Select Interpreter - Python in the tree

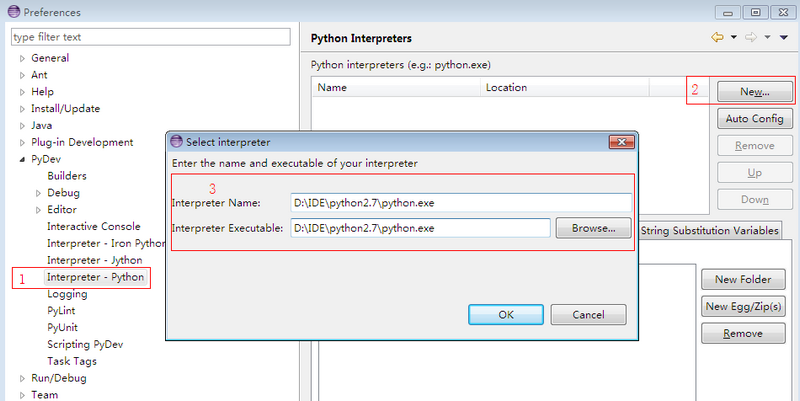(95, 277)
